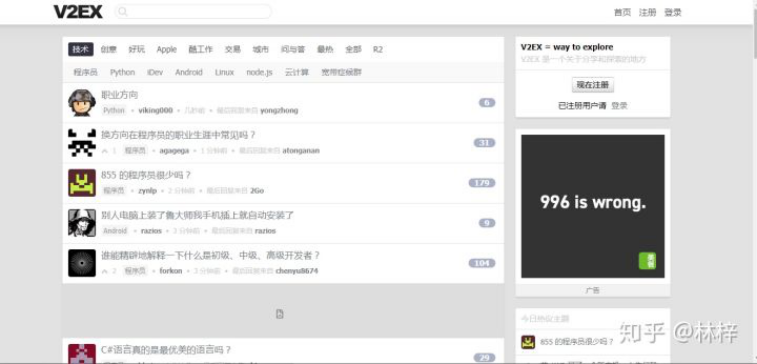
Task: Select the Python node link
Action: (122, 72)
